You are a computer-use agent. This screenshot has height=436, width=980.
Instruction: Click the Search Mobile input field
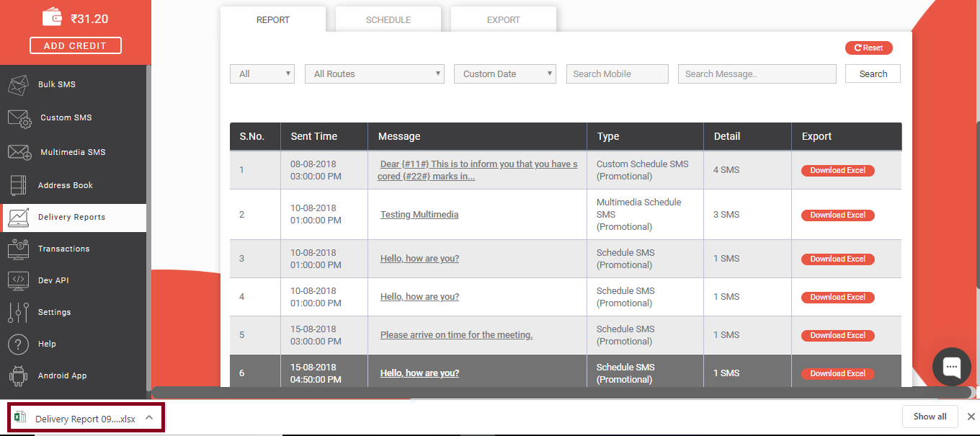click(x=617, y=74)
